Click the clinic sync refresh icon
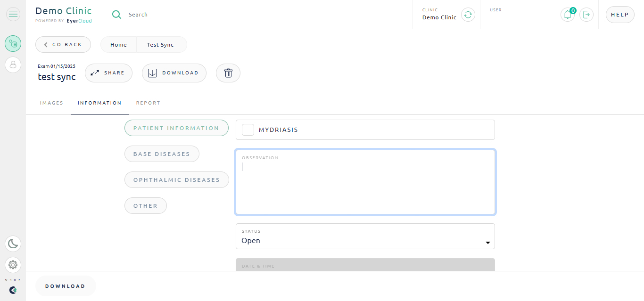This screenshot has height=301, width=644. 468,15
